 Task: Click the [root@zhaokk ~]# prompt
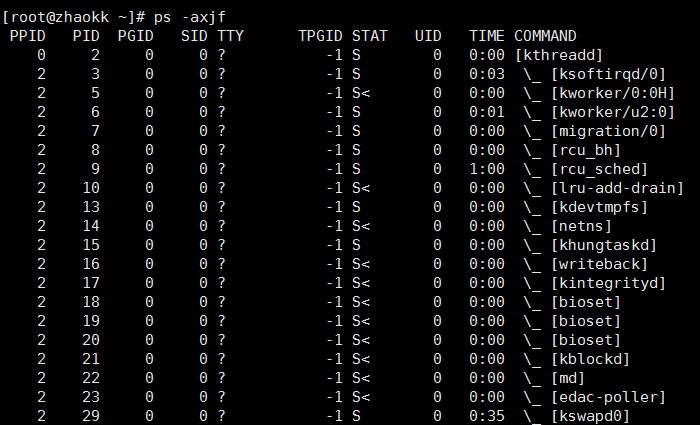[x=74, y=17]
